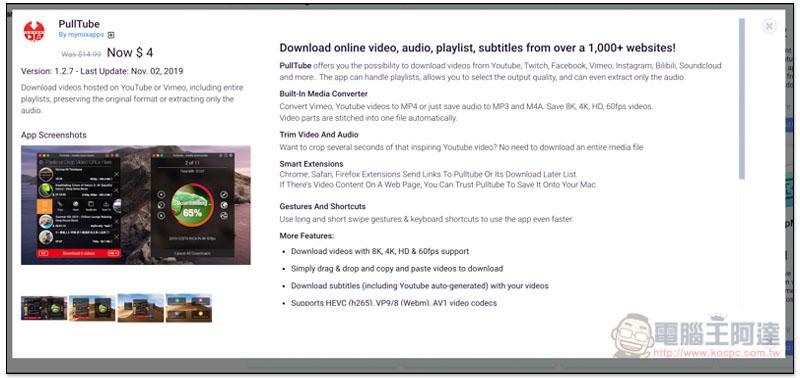Click the Cancel All Downloads text in screenshot
The height and width of the screenshot is (378, 800).
(x=192, y=254)
